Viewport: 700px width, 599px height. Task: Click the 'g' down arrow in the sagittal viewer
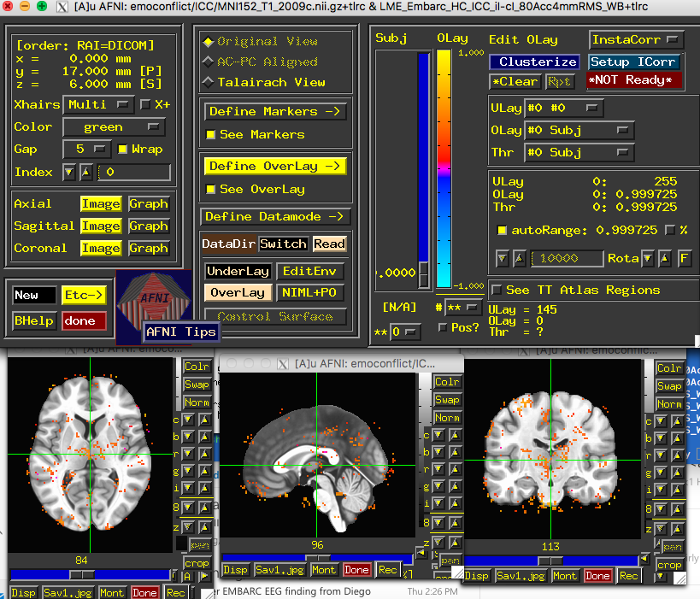point(438,486)
